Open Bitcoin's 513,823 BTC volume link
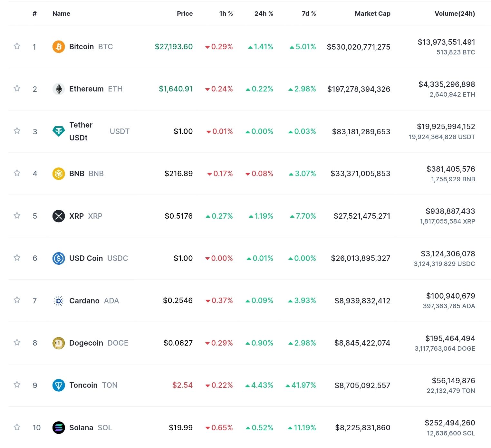 coord(456,52)
